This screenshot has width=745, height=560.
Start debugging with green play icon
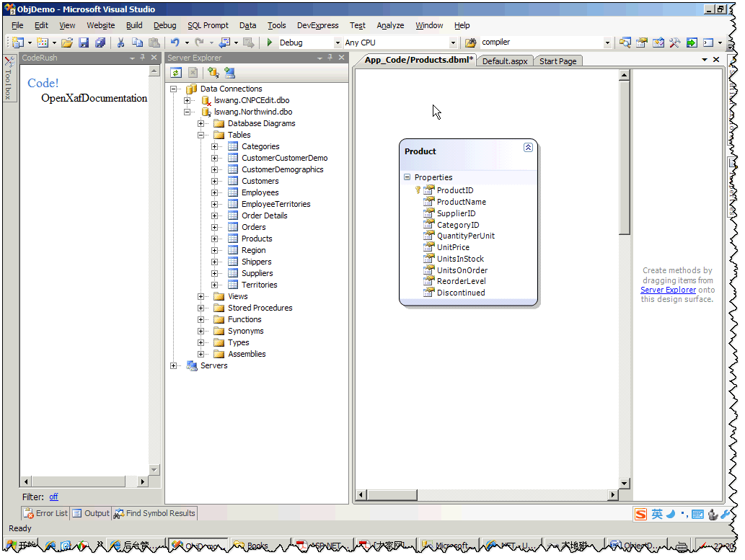click(270, 43)
